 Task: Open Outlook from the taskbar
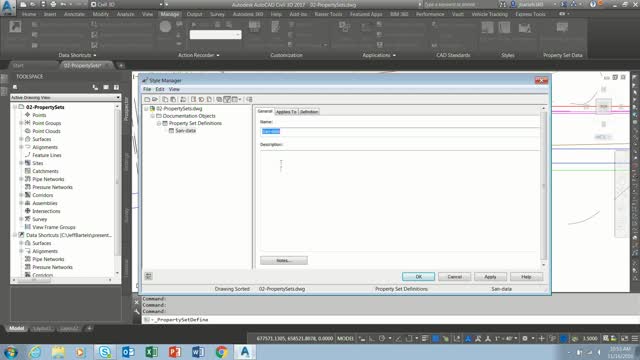pyautogui.click(x=128, y=352)
